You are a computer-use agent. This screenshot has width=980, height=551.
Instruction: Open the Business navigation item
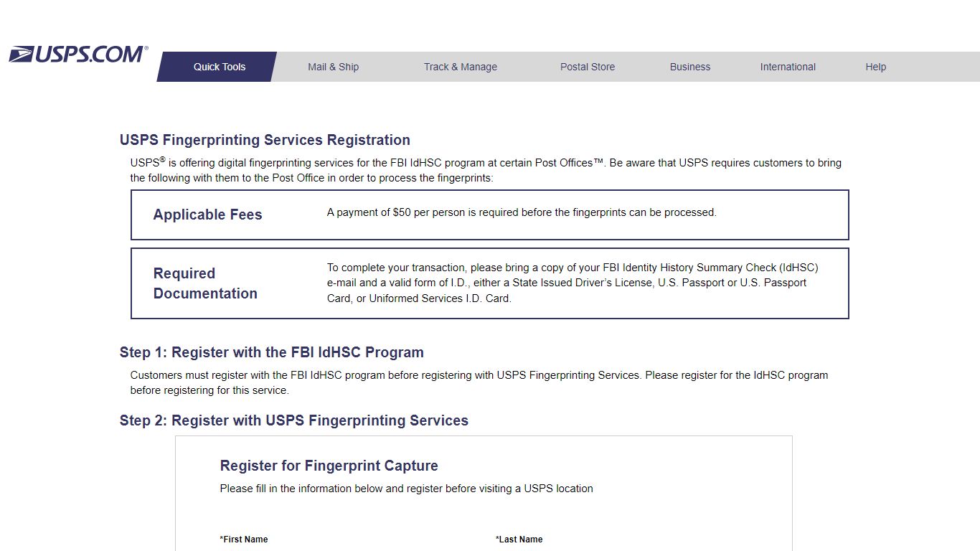click(x=690, y=67)
